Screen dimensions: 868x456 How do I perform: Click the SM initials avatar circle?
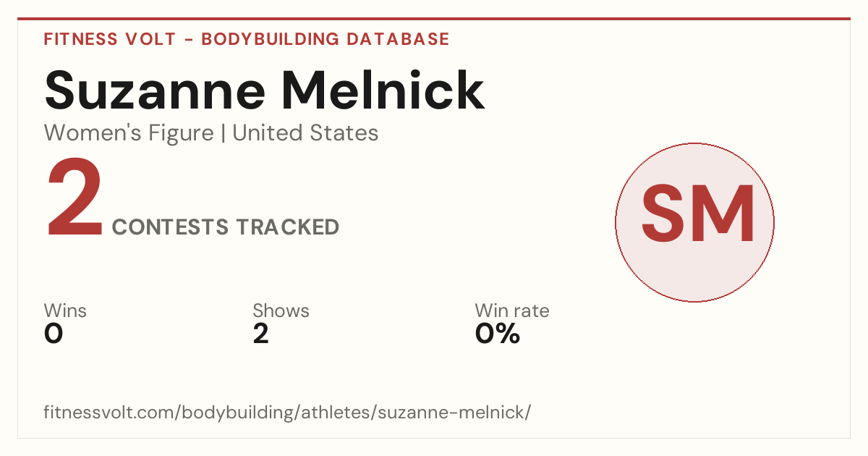pos(694,222)
